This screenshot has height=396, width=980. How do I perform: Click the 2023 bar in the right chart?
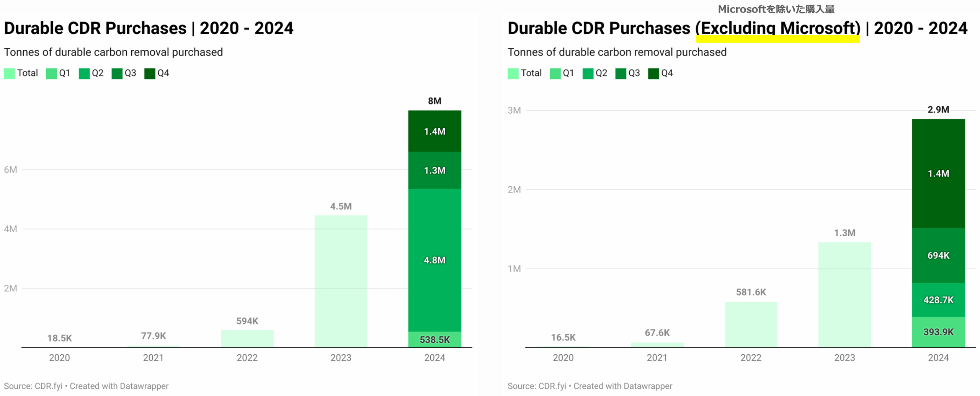[844, 295]
